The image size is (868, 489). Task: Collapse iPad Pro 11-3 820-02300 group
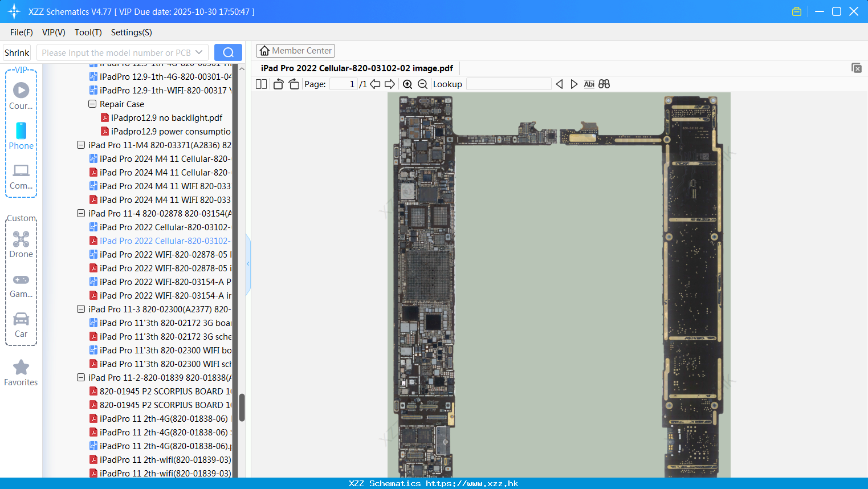(81, 309)
